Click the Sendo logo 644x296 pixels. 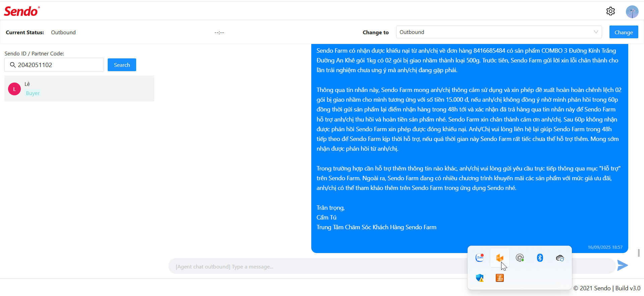click(22, 11)
